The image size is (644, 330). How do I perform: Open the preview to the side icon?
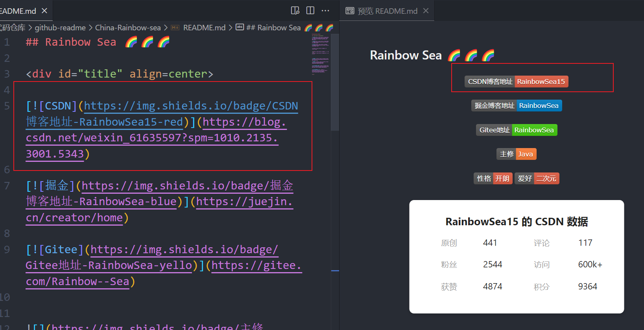[295, 11]
